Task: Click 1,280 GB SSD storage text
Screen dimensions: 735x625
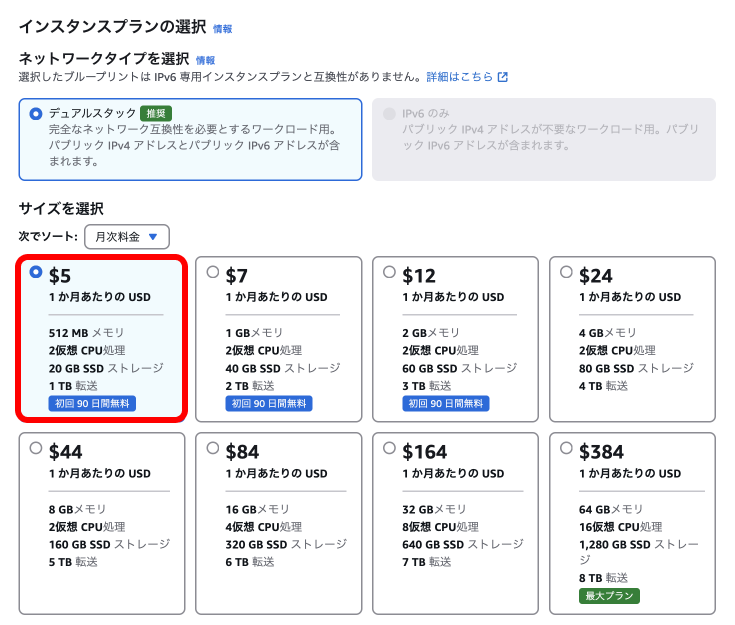Action: click(x=638, y=552)
